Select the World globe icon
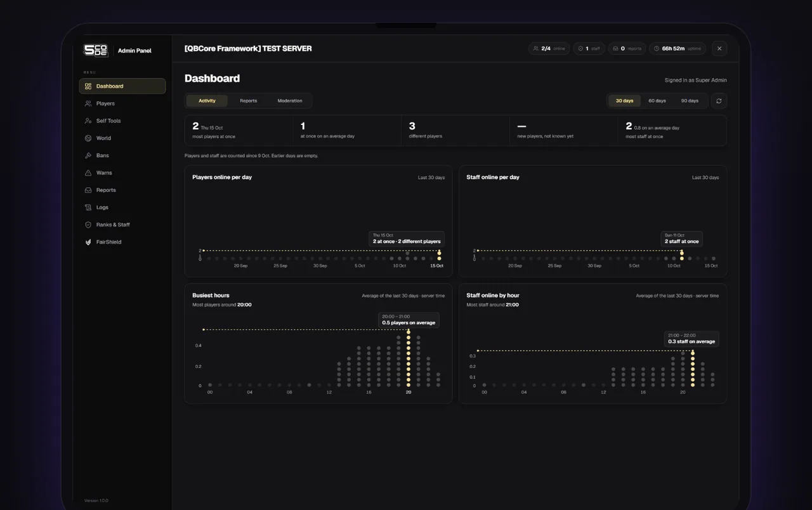Screen dimensions: 812x510 88,138
